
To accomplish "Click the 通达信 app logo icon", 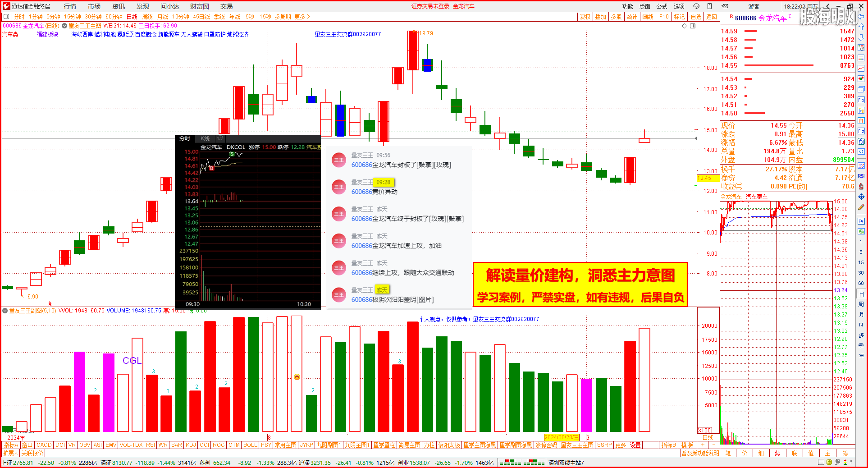I will pos(6,6).
